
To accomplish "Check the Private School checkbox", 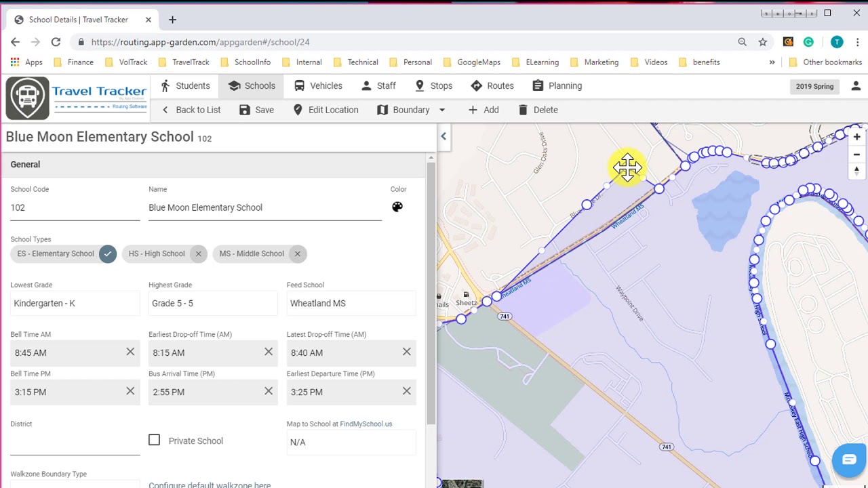I will [x=155, y=440].
